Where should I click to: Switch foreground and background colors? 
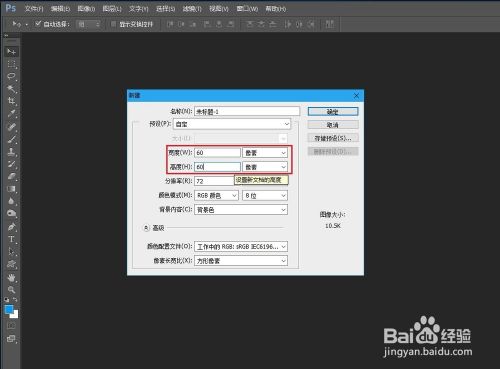click(15, 299)
